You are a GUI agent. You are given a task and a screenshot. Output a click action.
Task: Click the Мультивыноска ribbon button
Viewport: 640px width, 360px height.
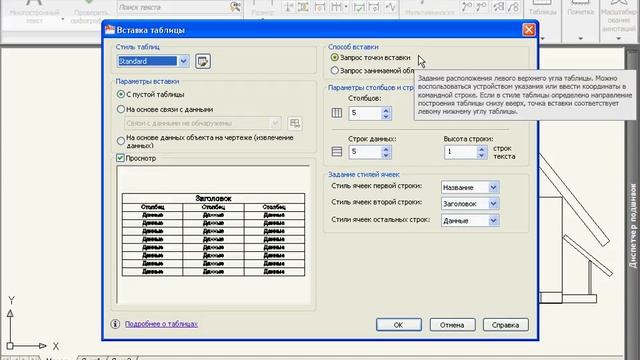pyautogui.click(x=429, y=9)
